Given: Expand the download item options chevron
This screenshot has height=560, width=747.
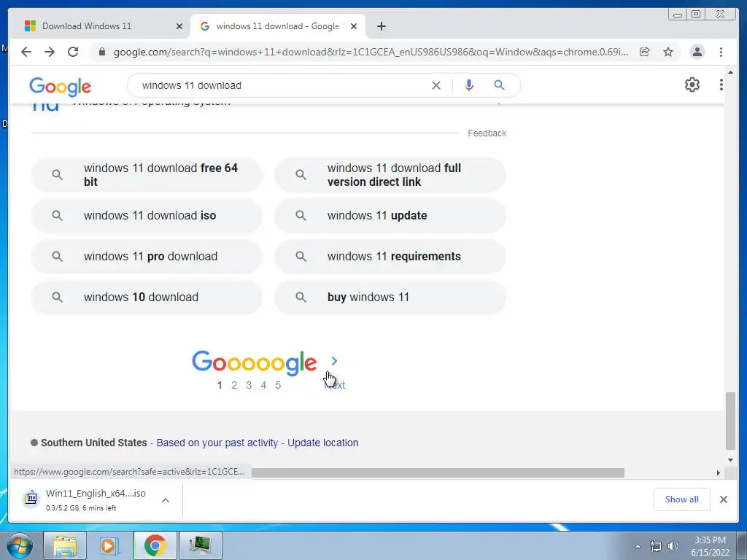Looking at the screenshot, I should [166, 500].
